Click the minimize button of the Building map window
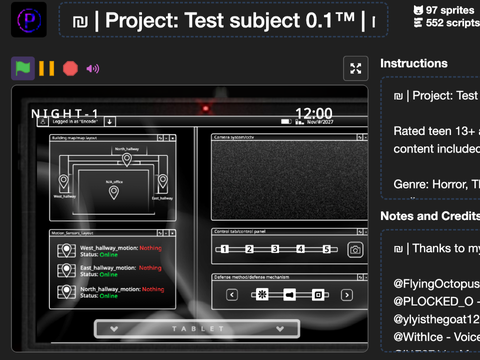Screen dimensions: 480x360 (x=167, y=138)
